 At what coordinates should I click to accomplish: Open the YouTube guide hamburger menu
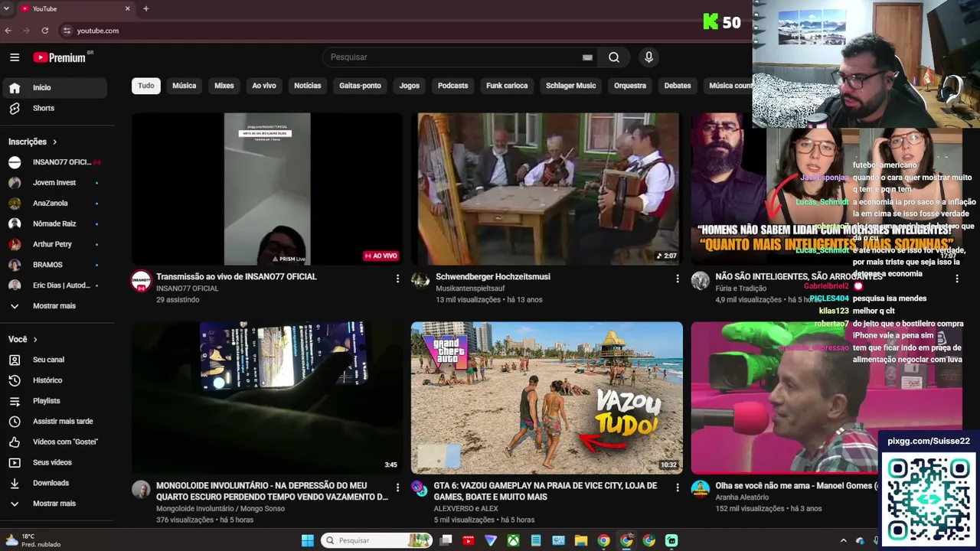pyautogui.click(x=15, y=57)
